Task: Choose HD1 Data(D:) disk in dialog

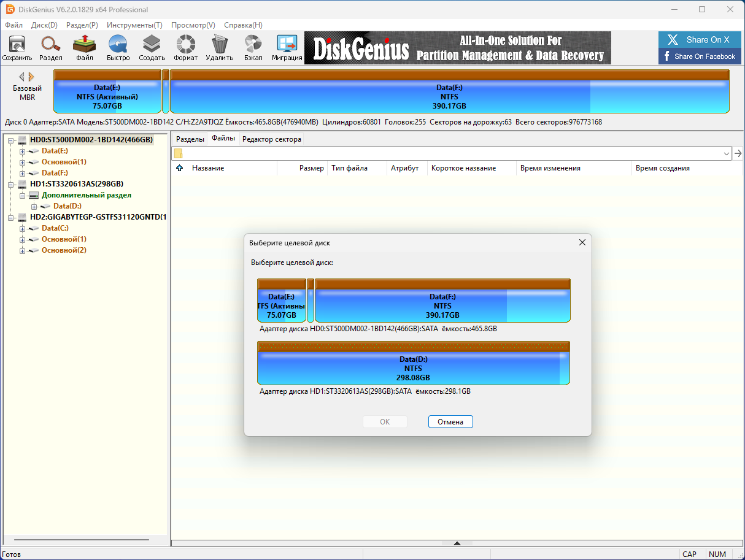Action: pyautogui.click(x=414, y=363)
